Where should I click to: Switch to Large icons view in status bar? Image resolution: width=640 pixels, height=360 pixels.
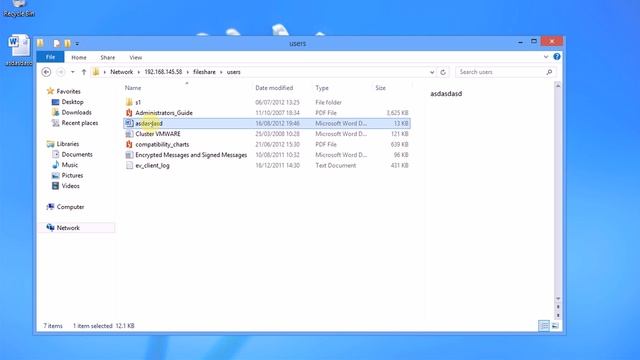[x=555, y=325]
